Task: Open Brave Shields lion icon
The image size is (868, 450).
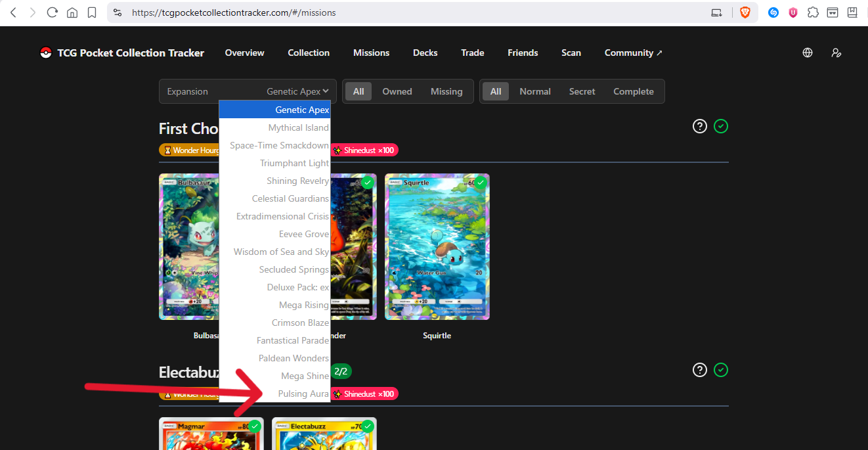Action: 745,12
